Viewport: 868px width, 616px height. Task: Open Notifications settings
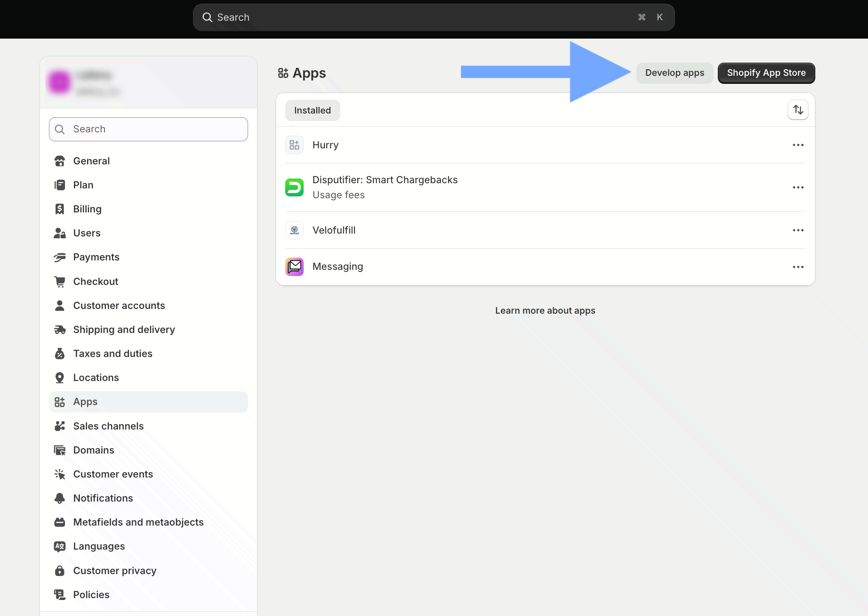[x=148, y=498]
